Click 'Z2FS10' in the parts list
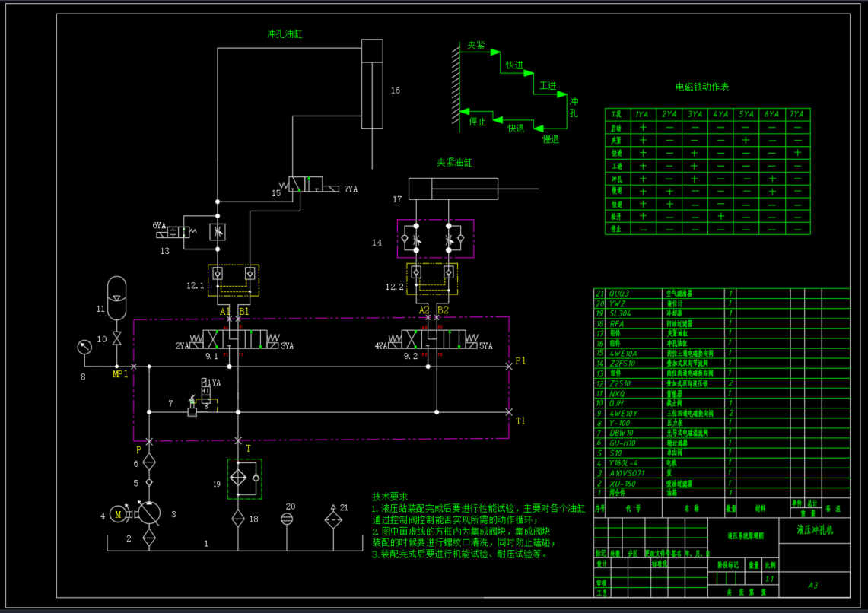The height and width of the screenshot is (613, 868). point(622,364)
